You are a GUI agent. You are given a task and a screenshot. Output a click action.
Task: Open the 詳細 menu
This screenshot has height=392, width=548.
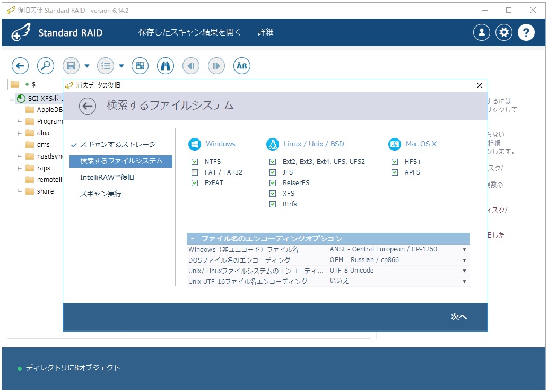(x=266, y=32)
